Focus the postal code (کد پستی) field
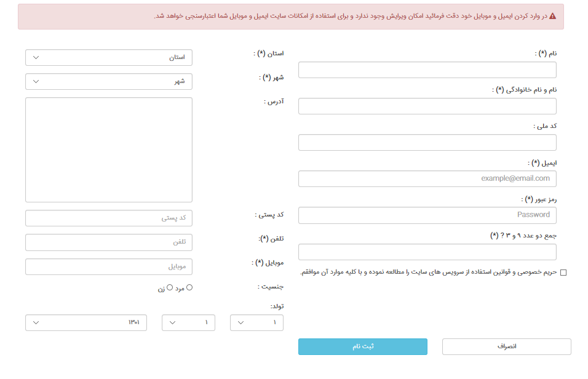Image resolution: width=588 pixels, height=379 pixels. click(x=109, y=218)
